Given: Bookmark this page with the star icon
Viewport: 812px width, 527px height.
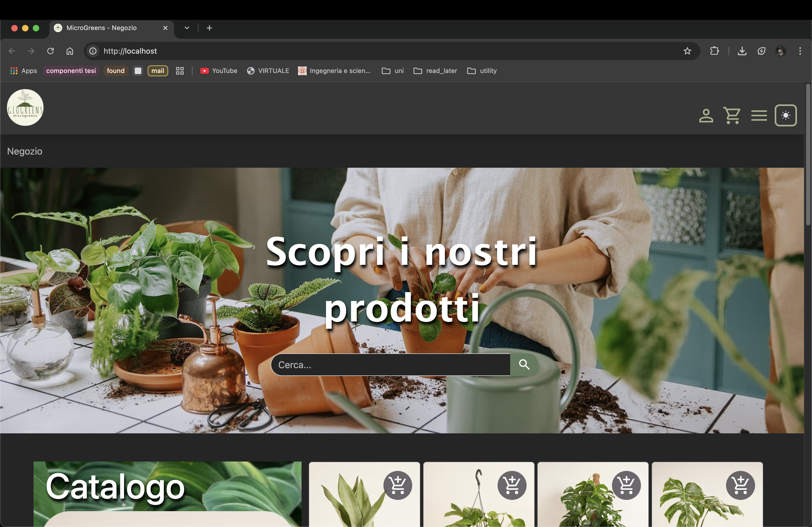Looking at the screenshot, I should click(687, 51).
